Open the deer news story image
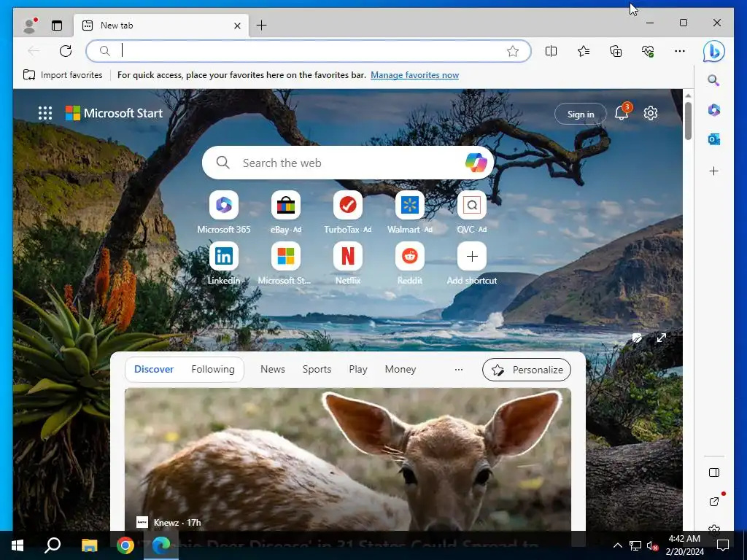The image size is (747, 560). click(348, 459)
